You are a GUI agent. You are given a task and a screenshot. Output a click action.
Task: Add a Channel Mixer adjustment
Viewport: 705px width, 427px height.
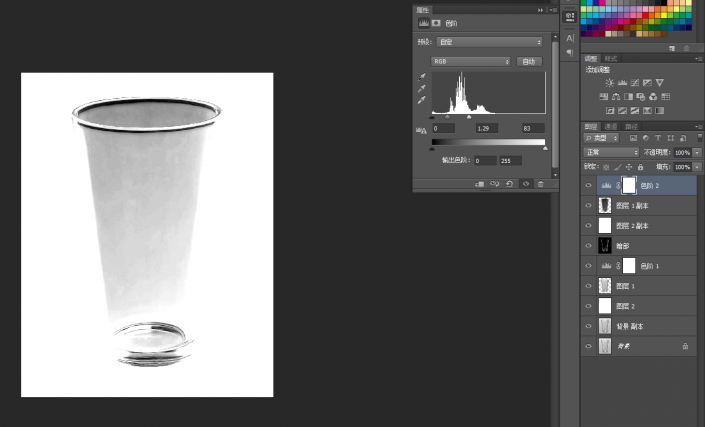(x=653, y=97)
